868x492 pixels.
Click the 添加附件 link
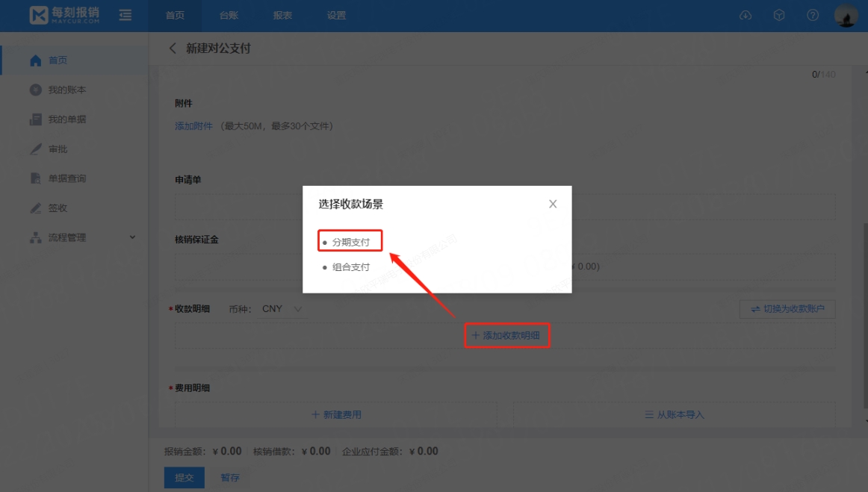coord(193,125)
